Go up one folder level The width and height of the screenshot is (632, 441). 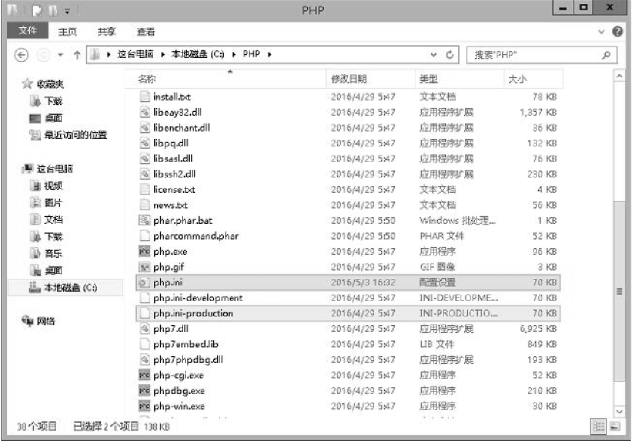coord(77,55)
